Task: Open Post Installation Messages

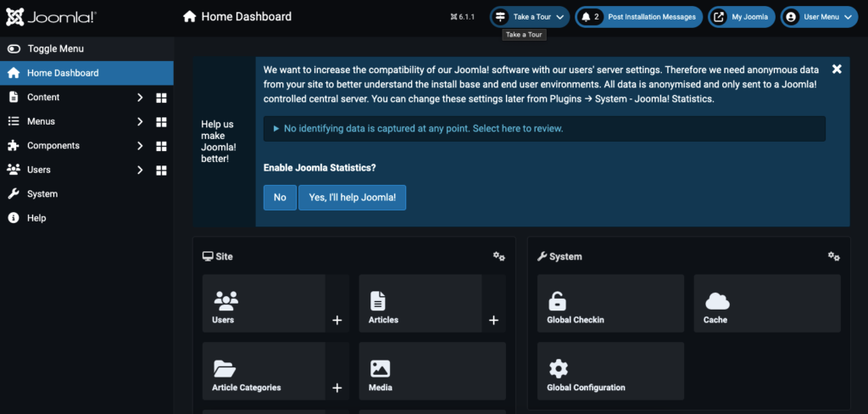Action: pyautogui.click(x=639, y=17)
